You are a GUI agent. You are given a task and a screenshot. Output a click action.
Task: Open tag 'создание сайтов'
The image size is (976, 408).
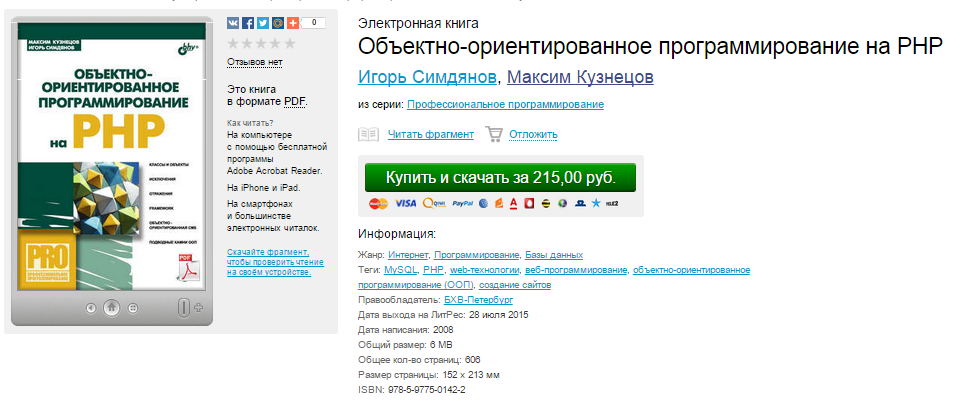click(515, 285)
